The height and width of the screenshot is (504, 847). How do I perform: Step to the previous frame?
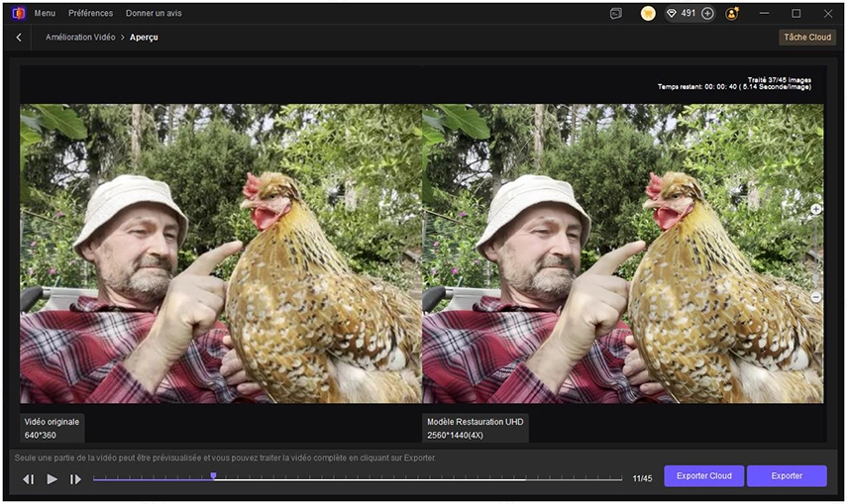[28, 479]
